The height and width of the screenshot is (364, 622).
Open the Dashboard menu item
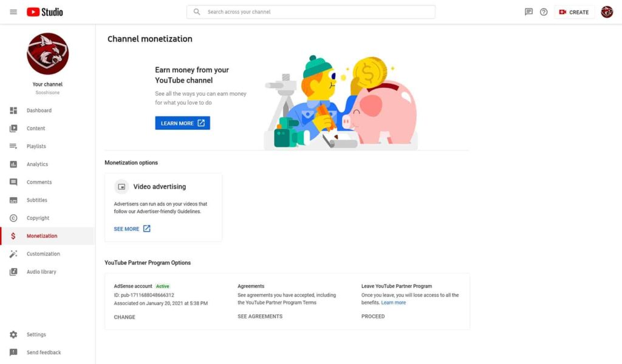click(39, 110)
